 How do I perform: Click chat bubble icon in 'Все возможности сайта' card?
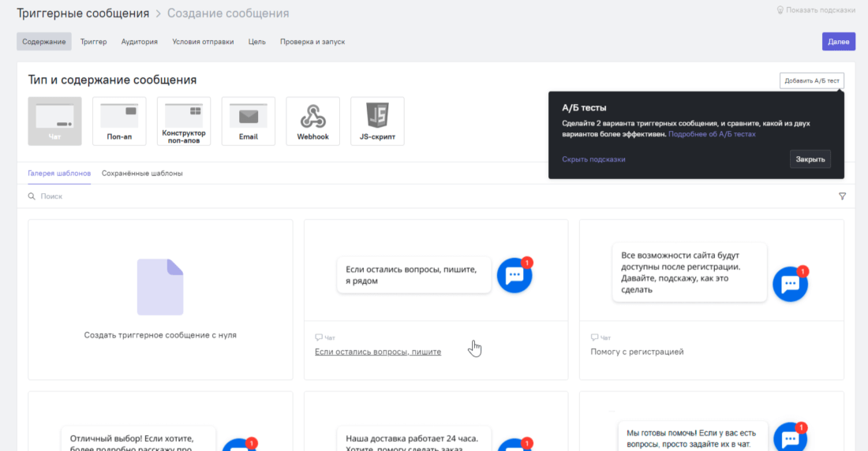790,284
